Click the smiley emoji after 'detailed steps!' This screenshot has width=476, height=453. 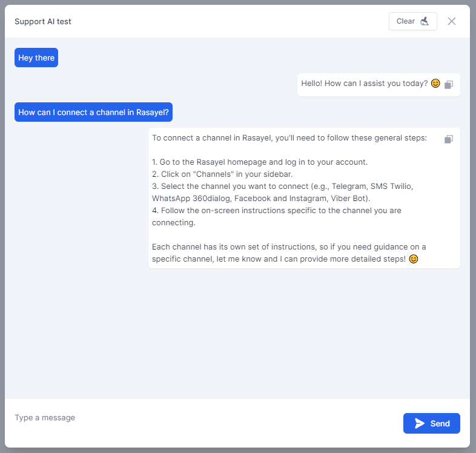pyautogui.click(x=414, y=259)
